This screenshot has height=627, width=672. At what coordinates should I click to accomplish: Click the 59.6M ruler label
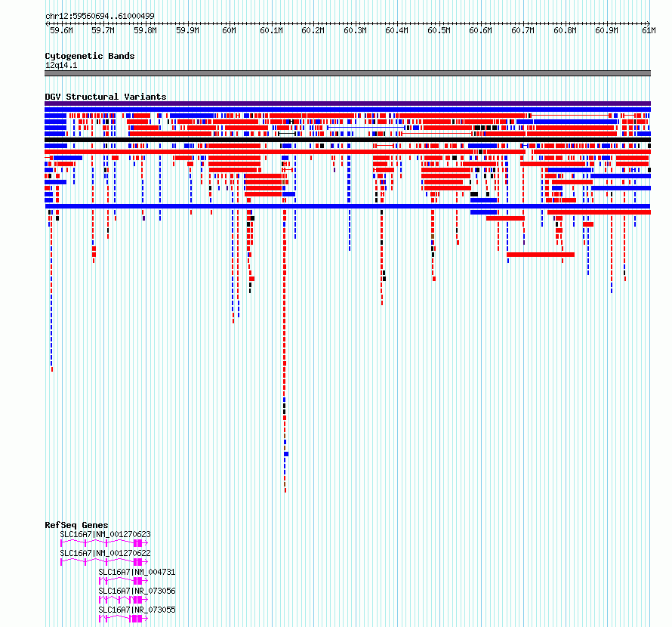[x=62, y=30]
